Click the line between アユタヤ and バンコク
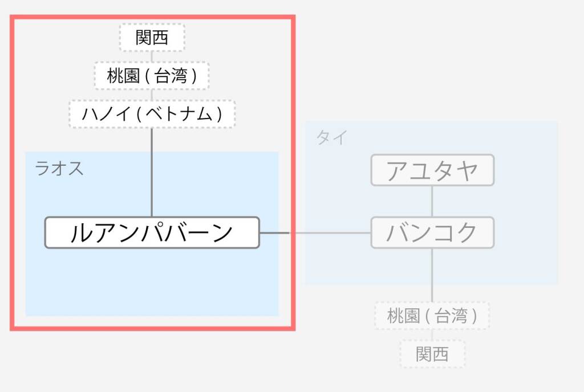Screen dimensions: 584x392 pos(432,201)
